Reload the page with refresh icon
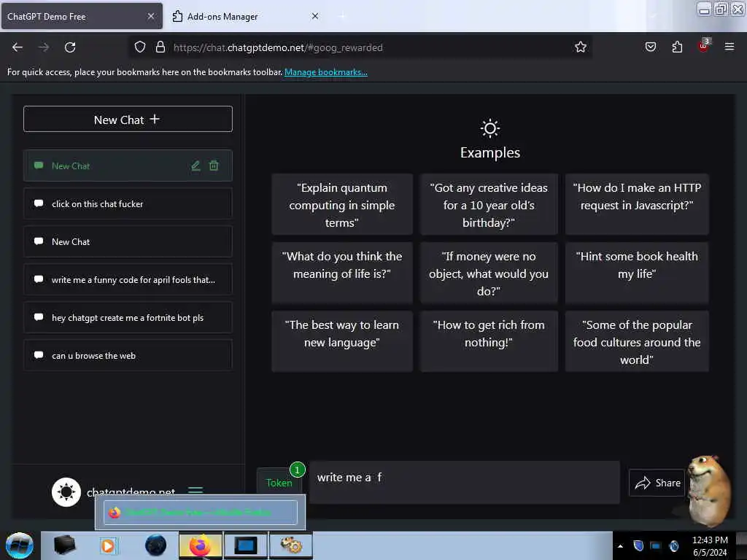The height and width of the screenshot is (560, 747). click(x=70, y=47)
